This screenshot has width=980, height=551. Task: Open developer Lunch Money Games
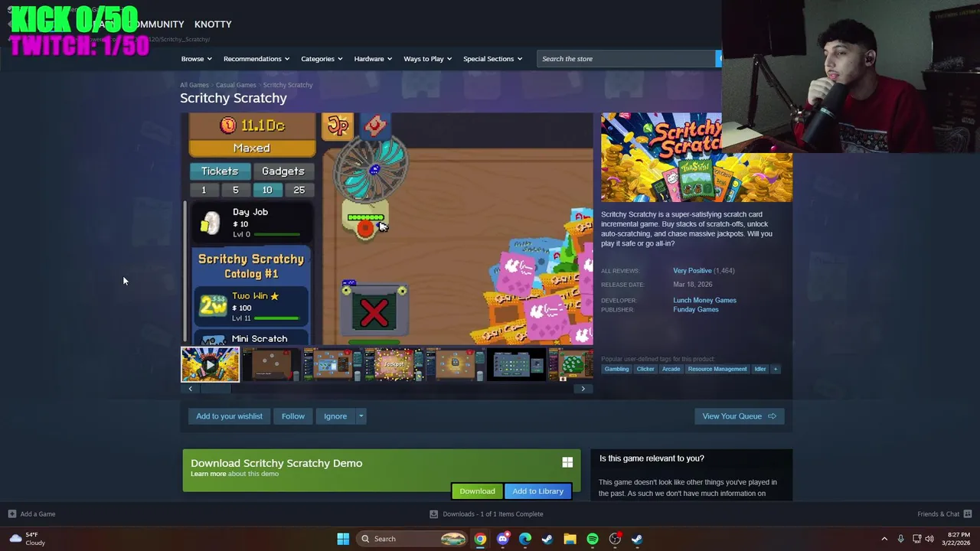point(704,300)
